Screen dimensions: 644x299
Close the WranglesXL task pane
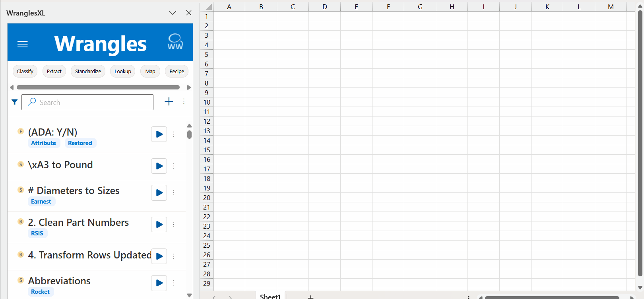point(189,13)
